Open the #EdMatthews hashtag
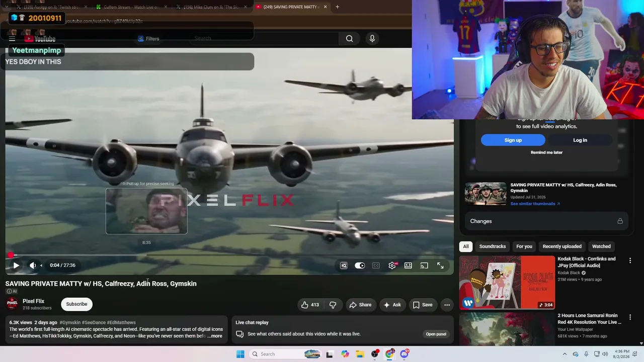 pyautogui.click(x=121, y=322)
